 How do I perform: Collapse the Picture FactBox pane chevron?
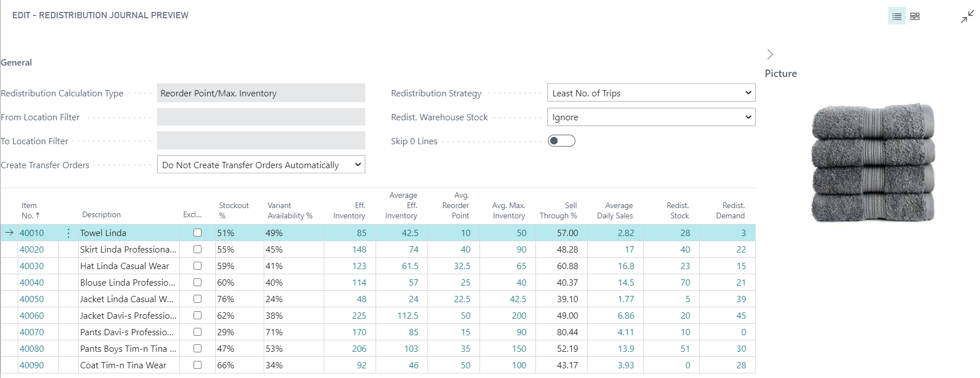[x=770, y=54]
